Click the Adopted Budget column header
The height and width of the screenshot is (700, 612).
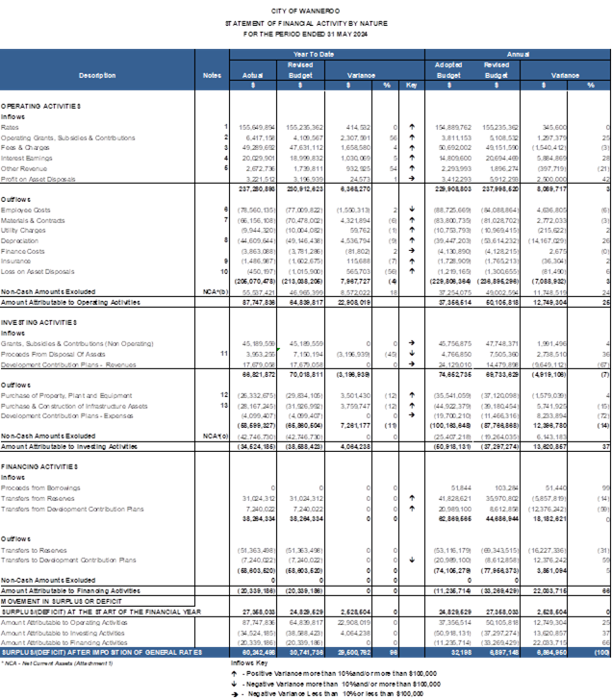point(446,70)
